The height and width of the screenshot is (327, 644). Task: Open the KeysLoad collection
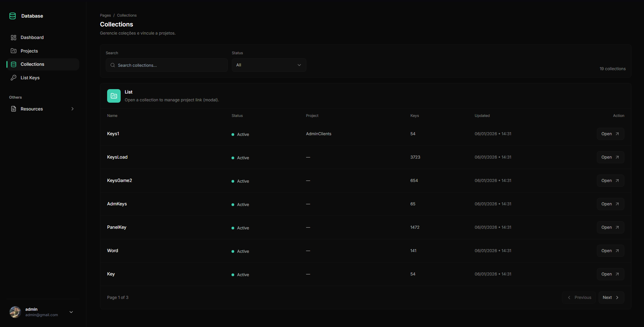pos(610,157)
